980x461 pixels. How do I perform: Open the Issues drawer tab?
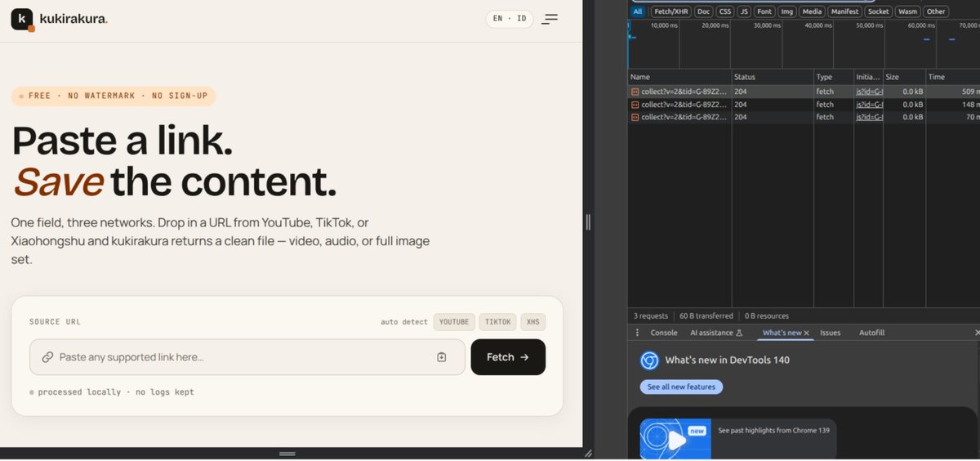coord(830,333)
